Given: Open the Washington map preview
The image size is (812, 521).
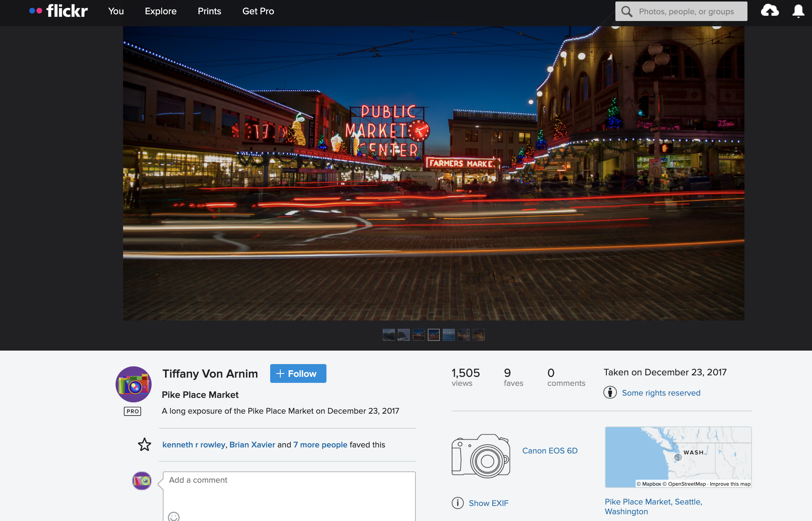Looking at the screenshot, I should (678, 457).
